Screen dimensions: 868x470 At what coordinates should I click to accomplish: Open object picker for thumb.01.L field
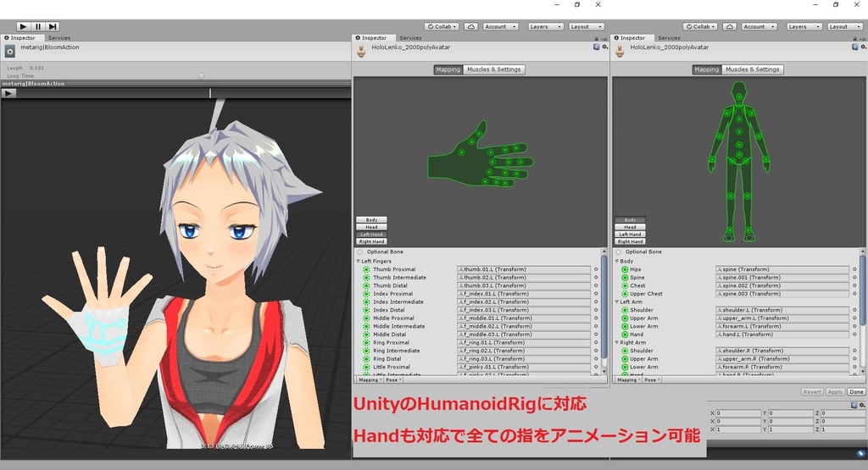tap(596, 270)
